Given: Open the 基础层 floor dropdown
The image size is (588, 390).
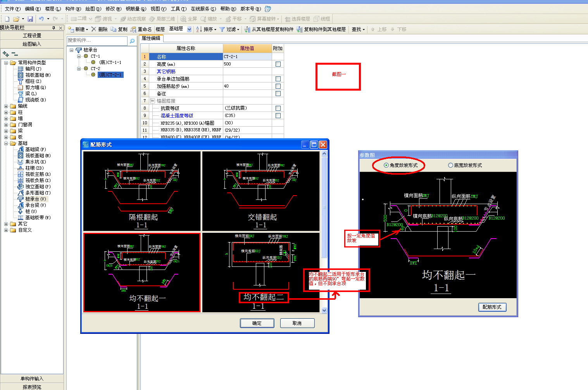Looking at the screenshot, I should pyautogui.click(x=189, y=29).
